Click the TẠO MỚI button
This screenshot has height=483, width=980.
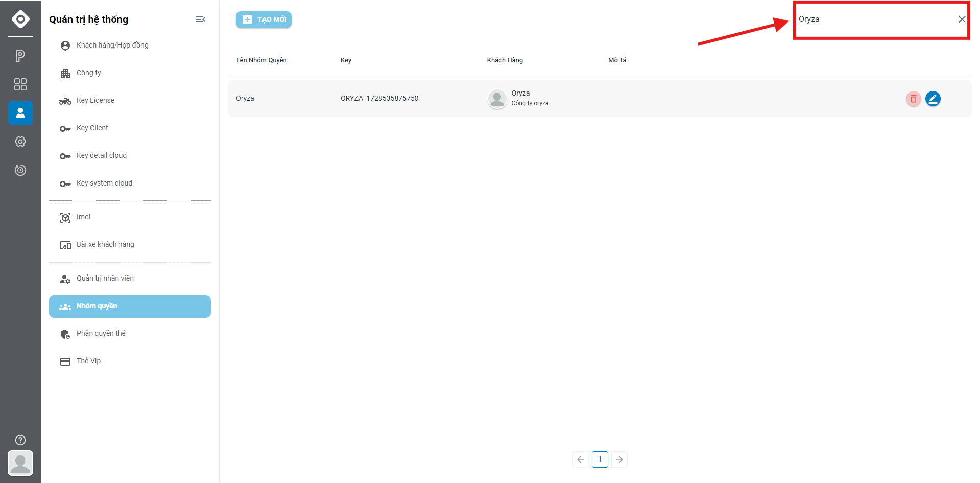[264, 19]
